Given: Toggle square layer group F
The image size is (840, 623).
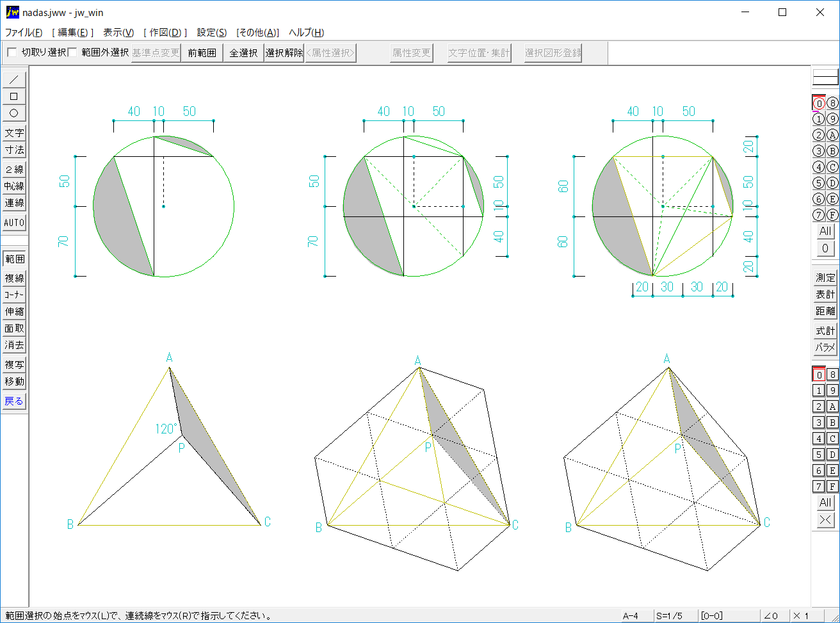Looking at the screenshot, I should point(832,487).
